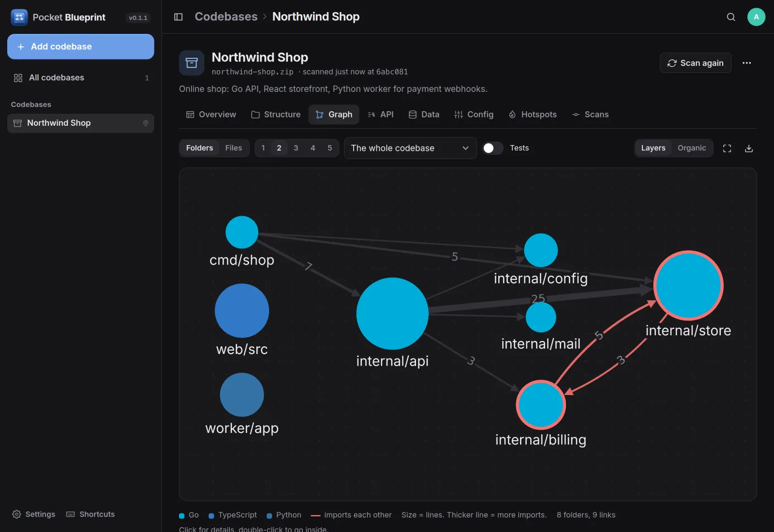Open the Structure tab
This screenshot has height=532, width=774.
point(276,115)
